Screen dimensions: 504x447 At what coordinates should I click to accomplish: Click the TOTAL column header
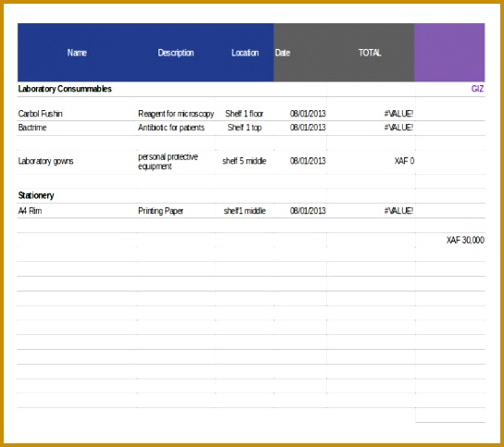coord(370,53)
